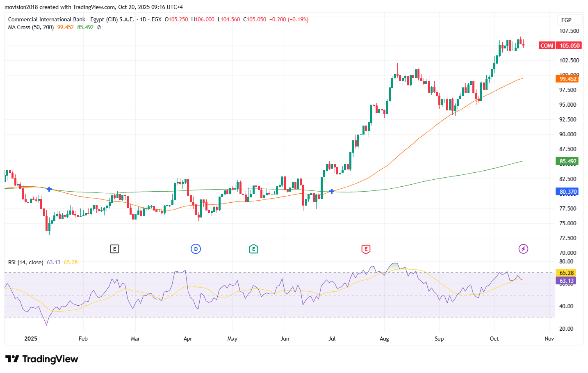Select the red earnings E marker before August

click(x=366, y=249)
